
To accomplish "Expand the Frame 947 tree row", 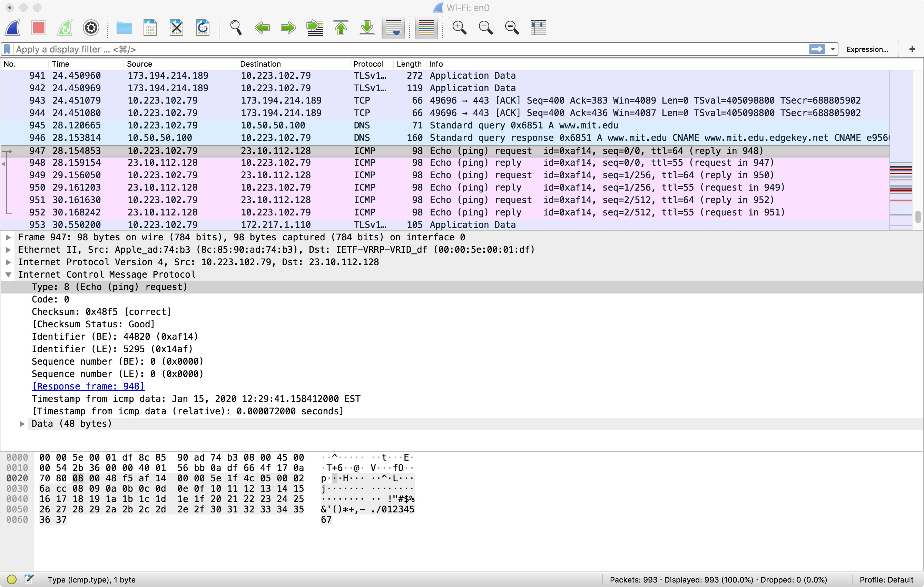I will click(8, 237).
